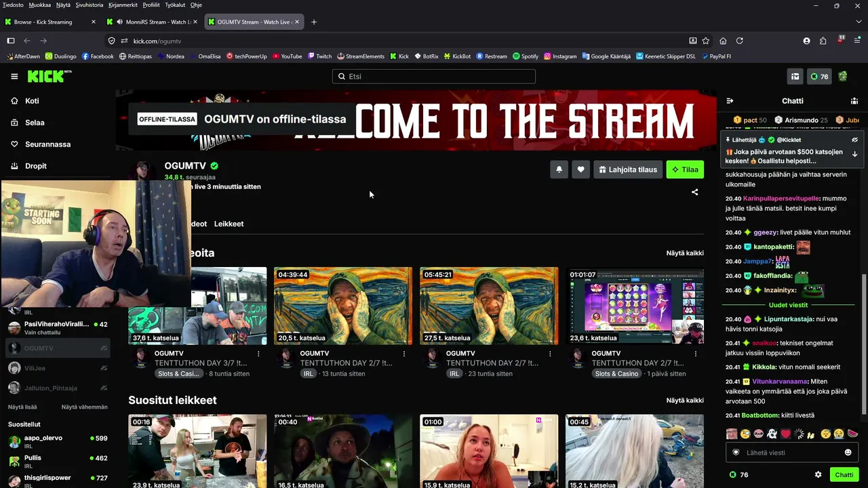Show all clips via Näytä kaikki

685,400
